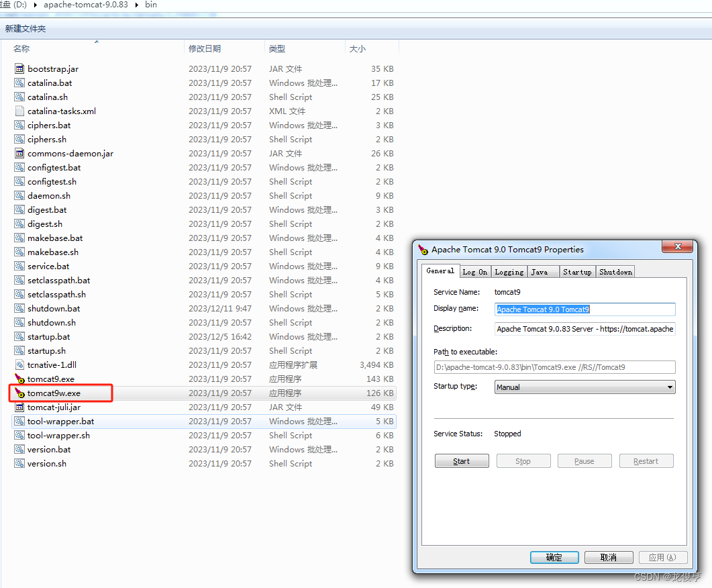Click the startup.bat file icon
712x588 pixels.
click(19, 336)
